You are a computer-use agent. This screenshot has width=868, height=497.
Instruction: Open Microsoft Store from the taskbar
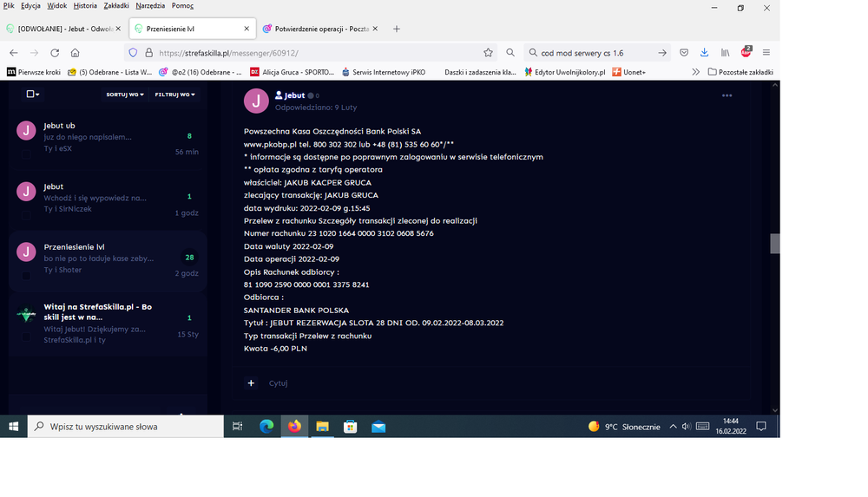pos(351,426)
